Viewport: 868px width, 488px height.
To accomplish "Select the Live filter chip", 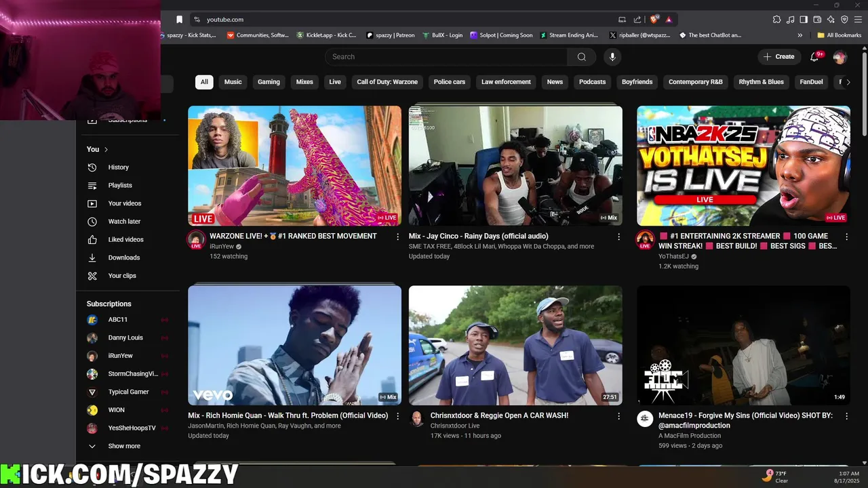I will point(335,82).
